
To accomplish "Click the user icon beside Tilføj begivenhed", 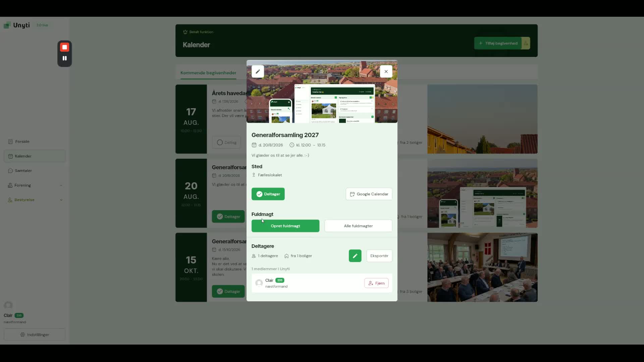I will 526,43.
